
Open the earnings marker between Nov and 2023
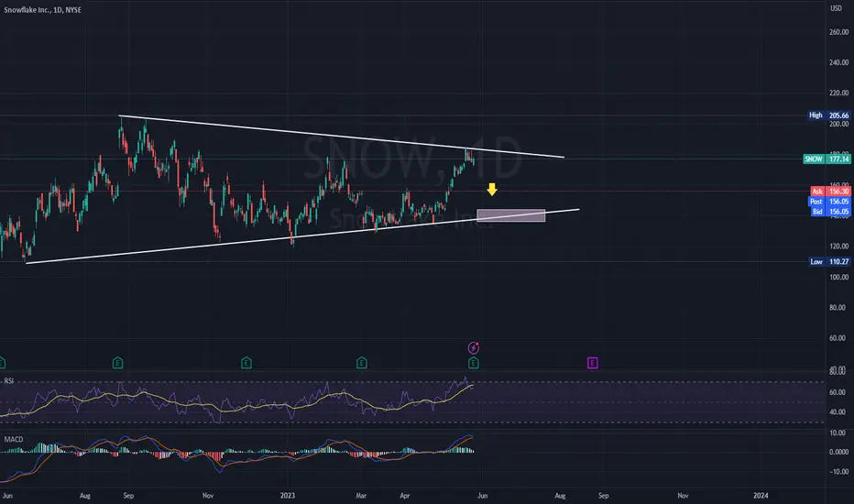pos(246,362)
